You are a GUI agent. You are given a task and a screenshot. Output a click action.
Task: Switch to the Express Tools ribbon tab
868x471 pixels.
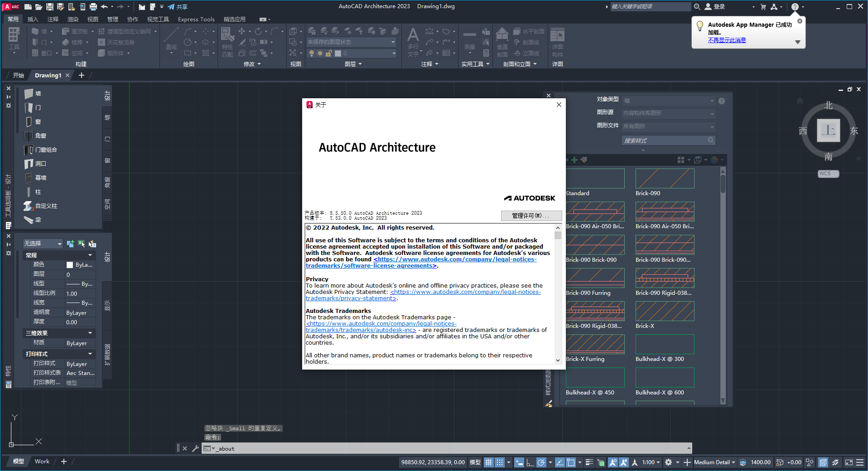pos(196,19)
